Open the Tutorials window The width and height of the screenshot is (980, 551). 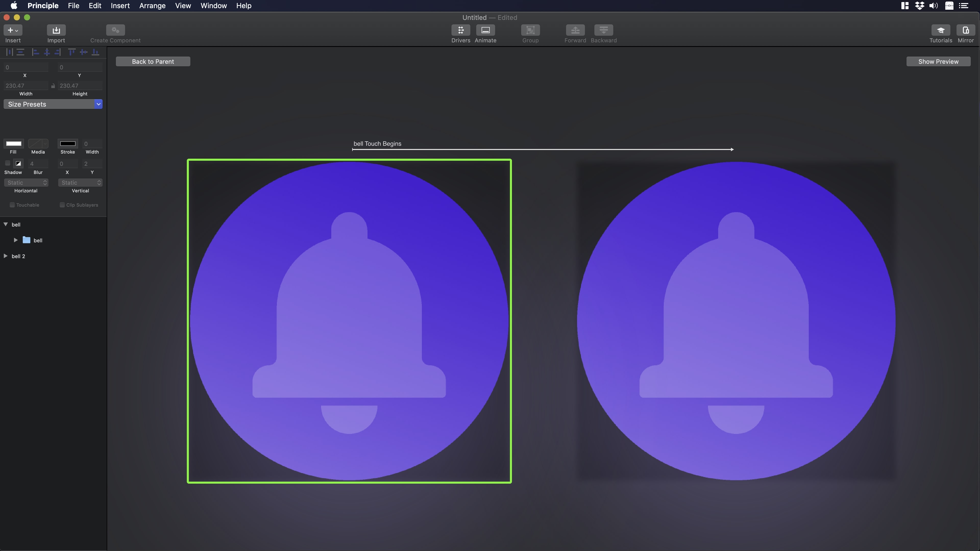tap(940, 30)
